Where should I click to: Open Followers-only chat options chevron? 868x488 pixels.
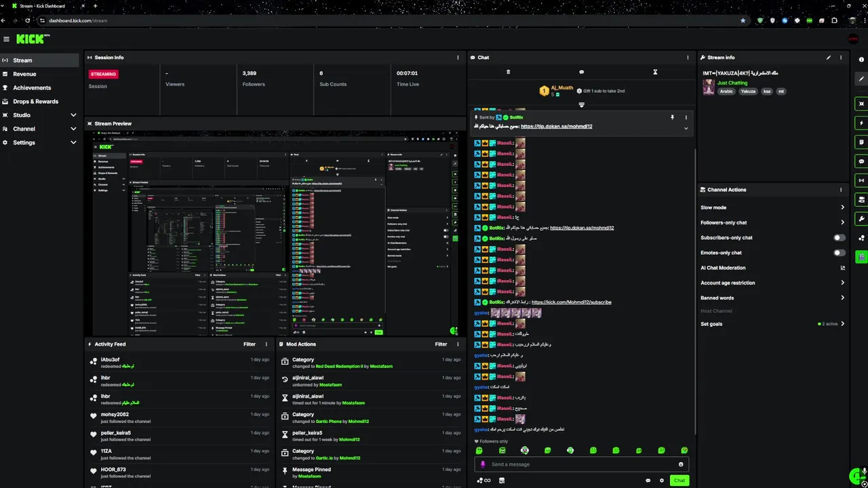coord(843,222)
